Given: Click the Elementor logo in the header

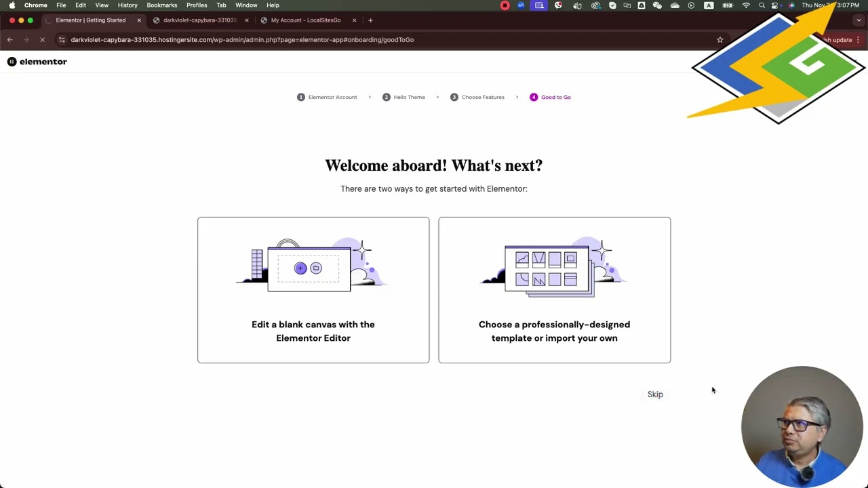Looking at the screenshot, I should 37,62.
